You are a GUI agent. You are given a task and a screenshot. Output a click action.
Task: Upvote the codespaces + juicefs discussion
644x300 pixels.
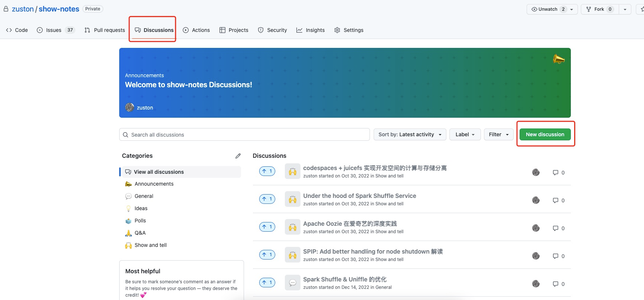click(x=267, y=171)
